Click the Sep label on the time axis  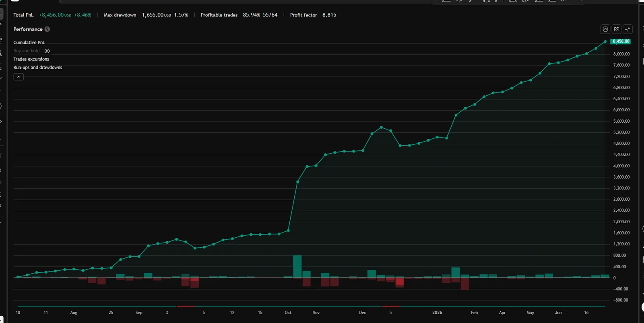click(x=139, y=313)
